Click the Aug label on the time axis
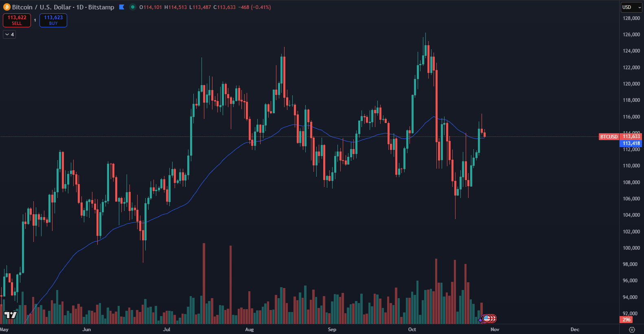Viewport: 644px width, 334px height. point(250,330)
